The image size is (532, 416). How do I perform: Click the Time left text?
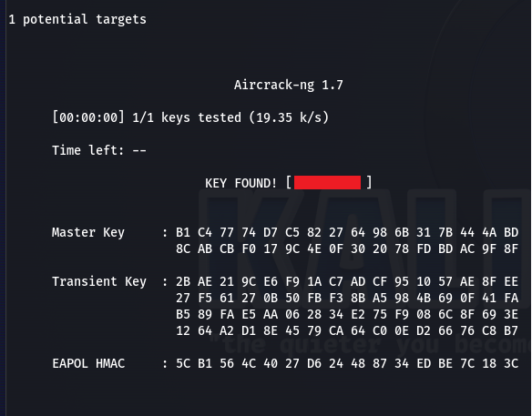tap(99, 150)
